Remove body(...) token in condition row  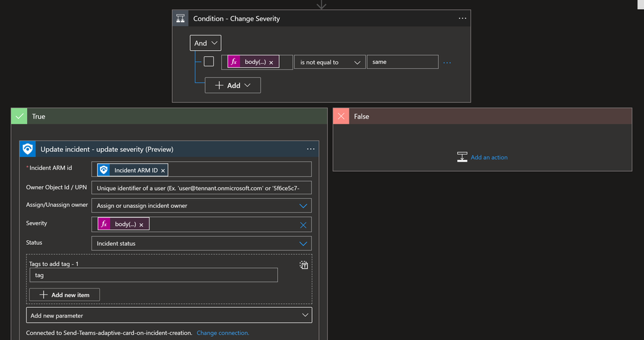[271, 62]
